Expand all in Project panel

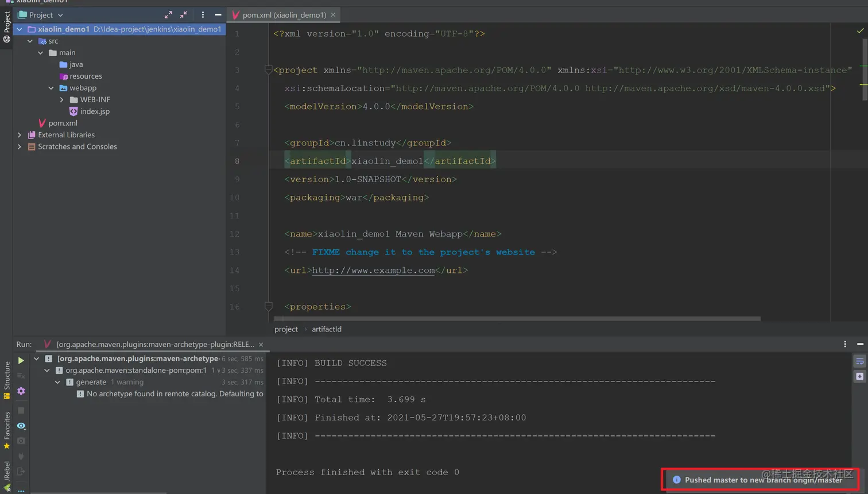tap(168, 15)
